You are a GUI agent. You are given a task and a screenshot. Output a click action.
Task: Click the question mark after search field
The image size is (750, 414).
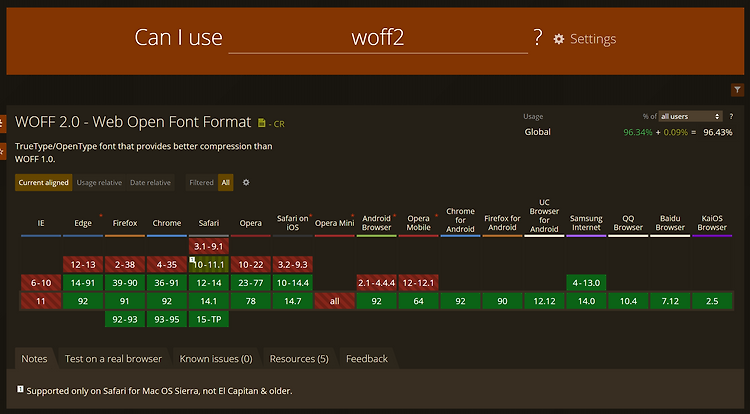[x=538, y=37]
